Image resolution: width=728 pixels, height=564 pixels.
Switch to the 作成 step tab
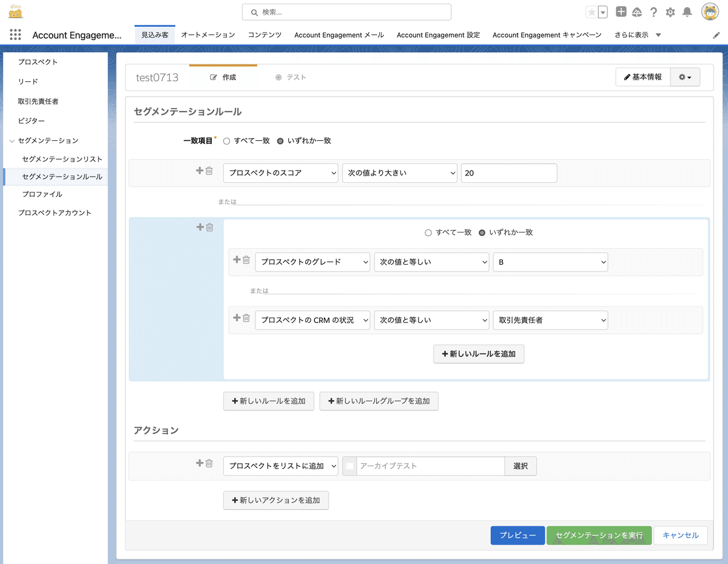click(223, 77)
